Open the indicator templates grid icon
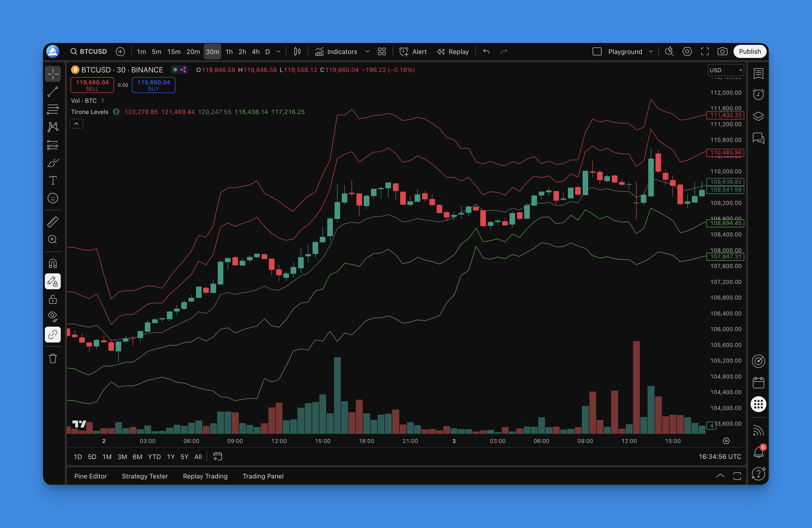The height and width of the screenshot is (528, 812). point(382,52)
